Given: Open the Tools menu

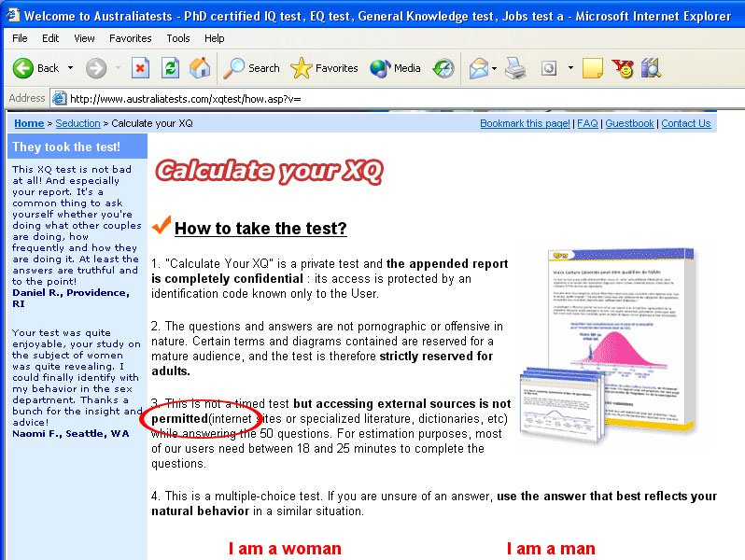Looking at the screenshot, I should pyautogui.click(x=178, y=38).
